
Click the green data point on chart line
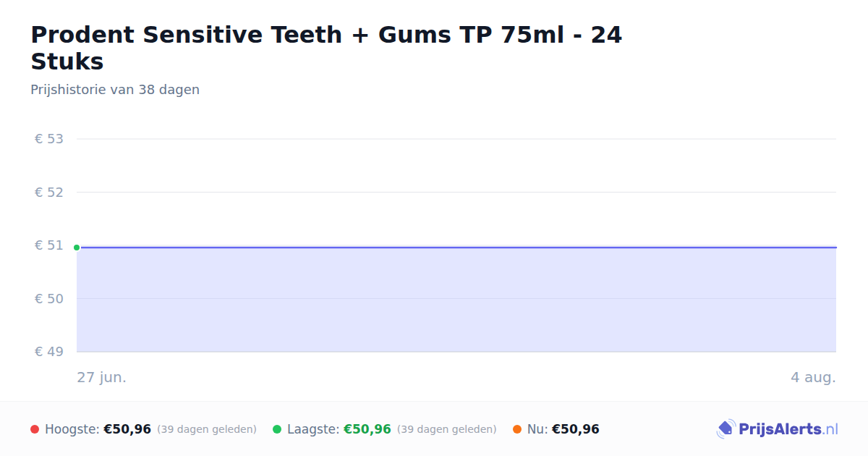[77, 248]
